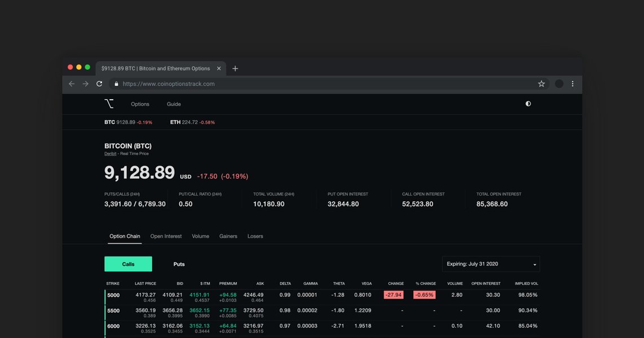The height and width of the screenshot is (338, 644).
Task: Open the browser profile avatar
Action: coord(559,84)
